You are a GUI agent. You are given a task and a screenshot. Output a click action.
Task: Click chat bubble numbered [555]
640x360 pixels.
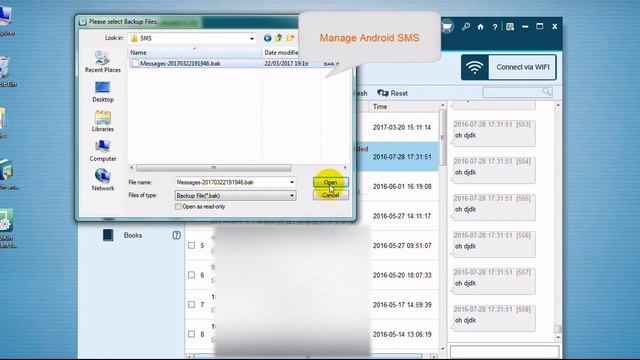494,207
